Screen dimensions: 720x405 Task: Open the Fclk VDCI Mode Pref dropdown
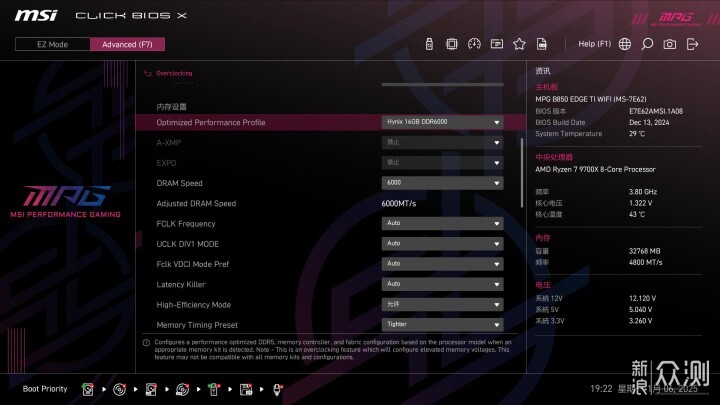click(x=442, y=264)
